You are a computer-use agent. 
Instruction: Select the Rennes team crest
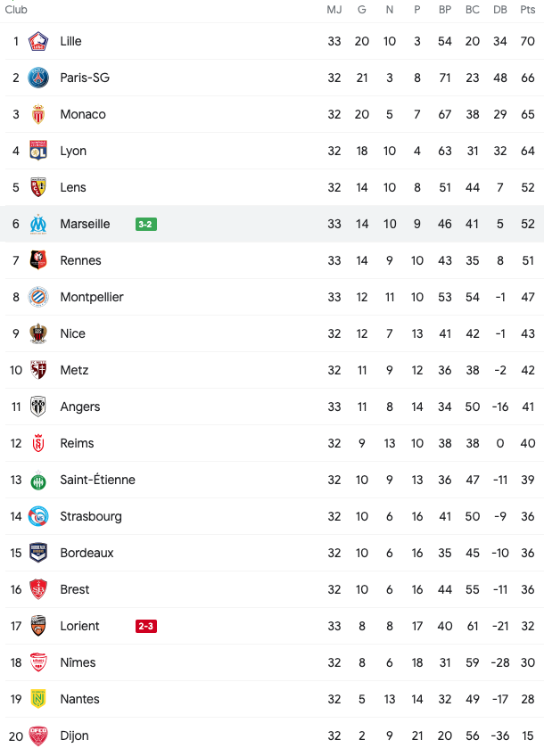[38, 260]
